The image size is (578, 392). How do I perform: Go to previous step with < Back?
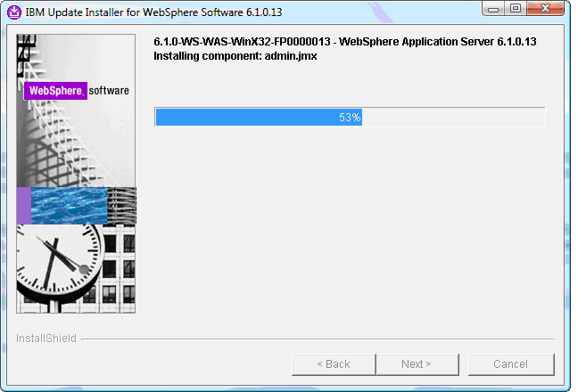pos(334,364)
